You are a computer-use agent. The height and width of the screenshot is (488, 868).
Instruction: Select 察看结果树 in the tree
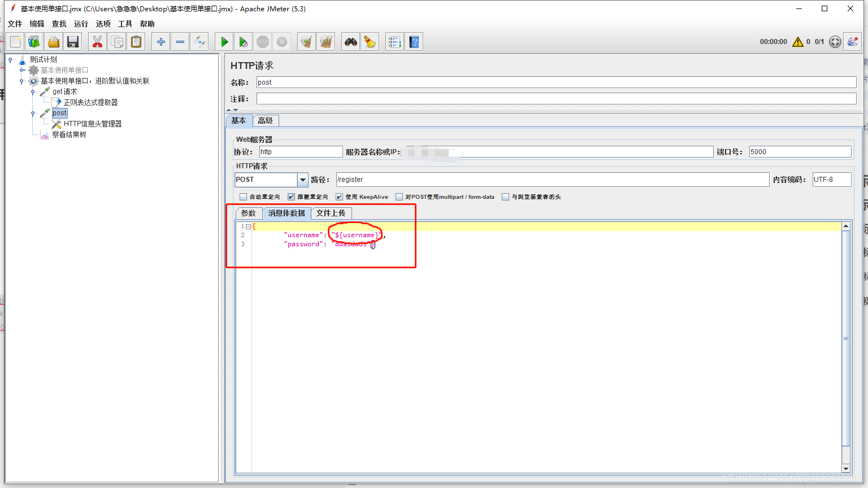click(x=69, y=134)
